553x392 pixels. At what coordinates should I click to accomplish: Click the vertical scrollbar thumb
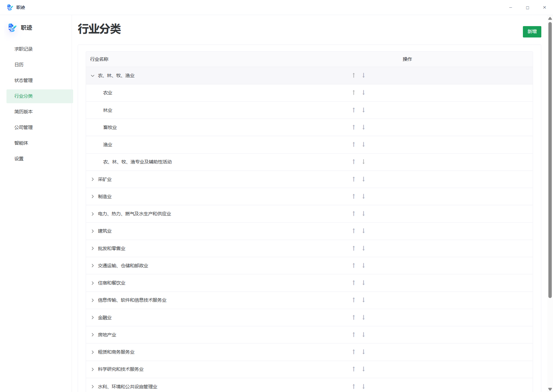point(550,160)
